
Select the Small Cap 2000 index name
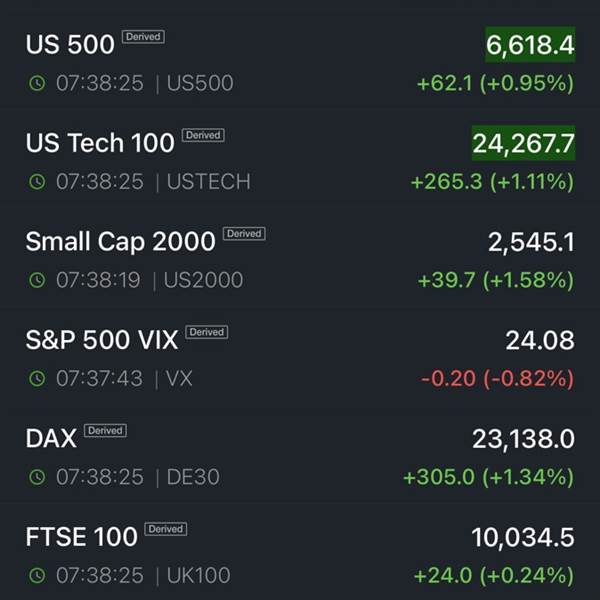(120, 241)
